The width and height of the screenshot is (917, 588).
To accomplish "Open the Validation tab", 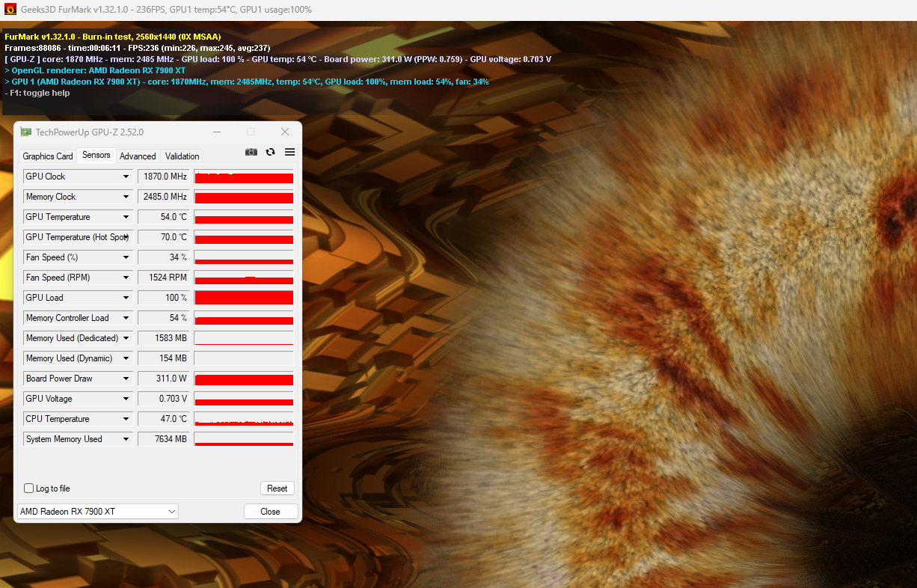I will point(183,156).
